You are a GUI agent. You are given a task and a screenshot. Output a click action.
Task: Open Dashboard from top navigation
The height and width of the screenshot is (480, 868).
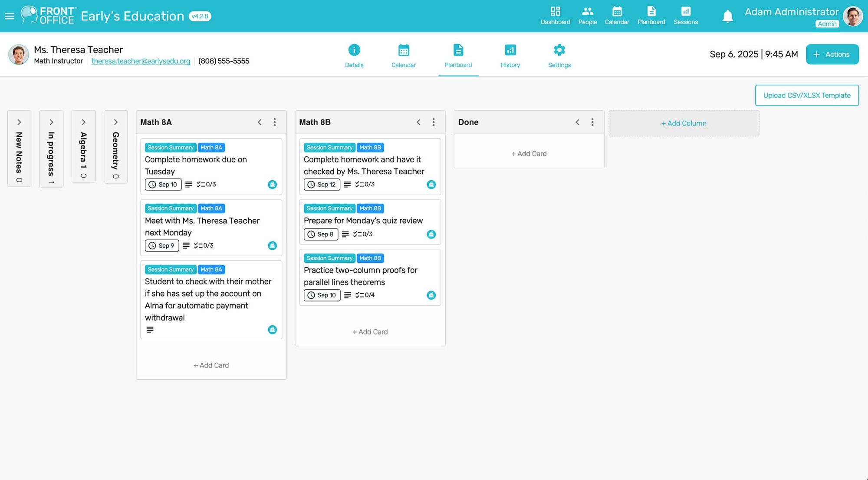point(555,16)
